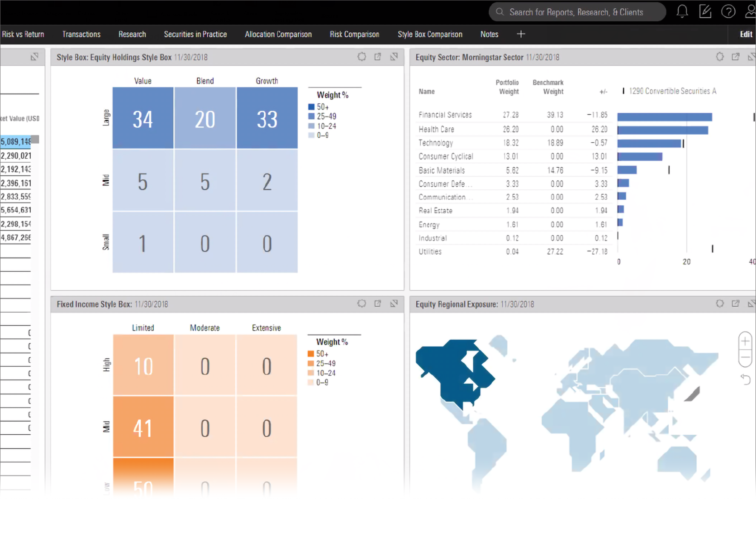
Task: Open the notifications bell
Action: 682,11
